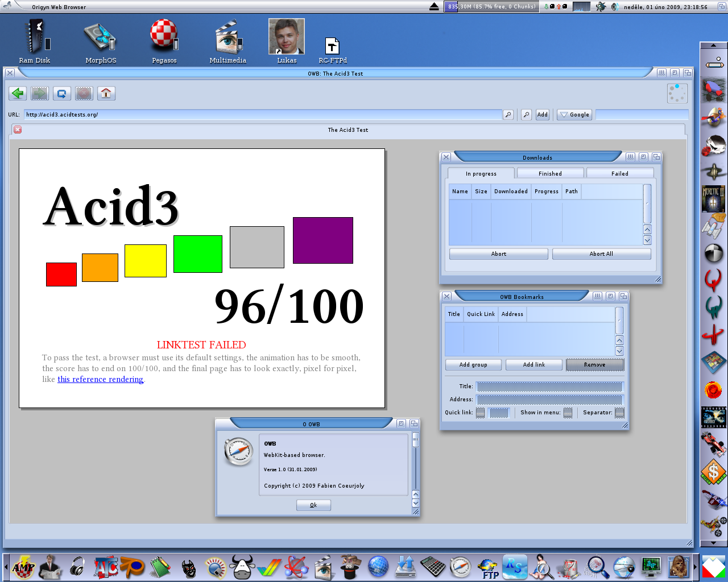Toggle the Quick link checkbox in Bookmarks
The width and height of the screenshot is (728, 582).
click(481, 413)
